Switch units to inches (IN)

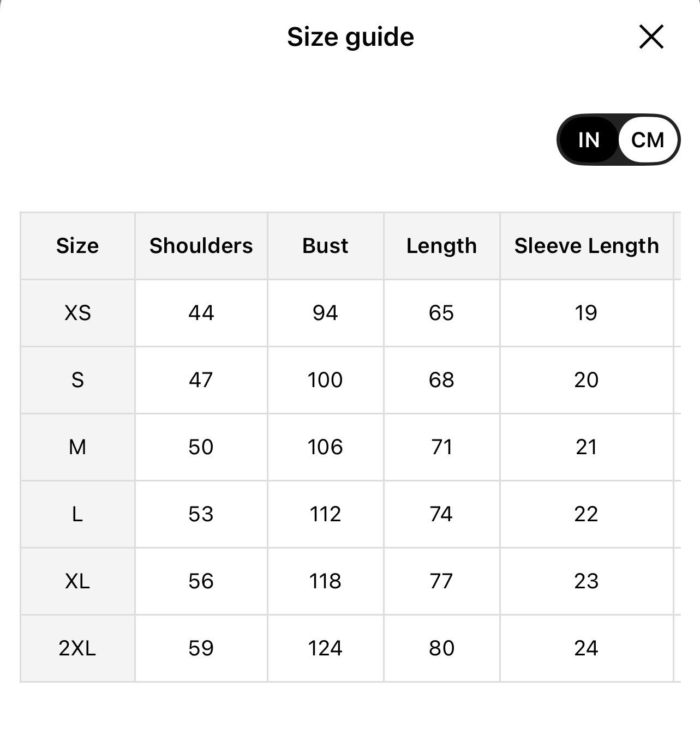click(x=589, y=140)
